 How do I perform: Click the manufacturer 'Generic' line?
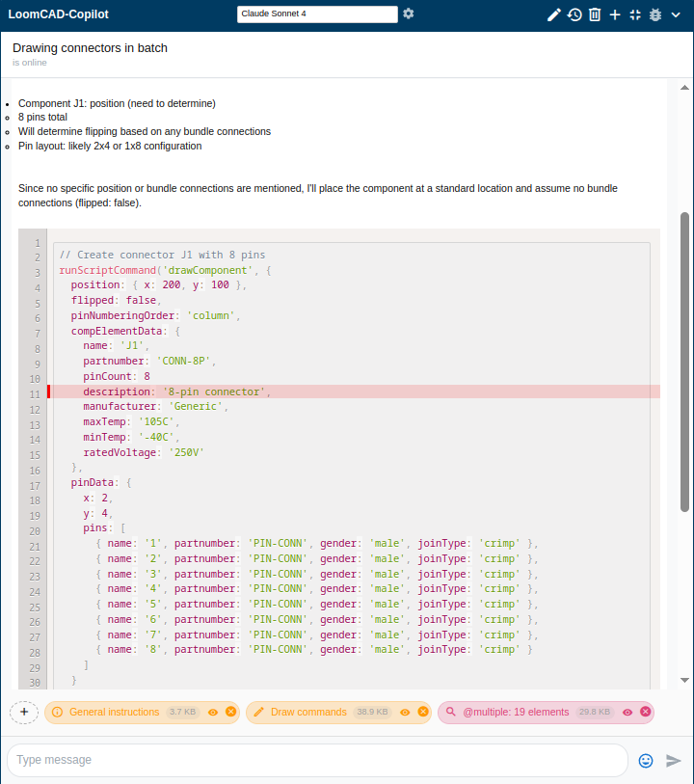[x=155, y=407]
